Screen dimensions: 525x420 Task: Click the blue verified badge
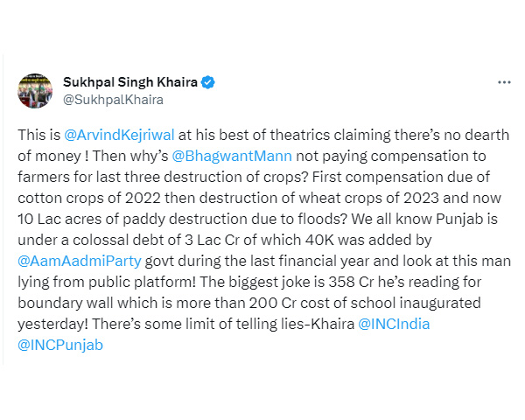(x=208, y=82)
